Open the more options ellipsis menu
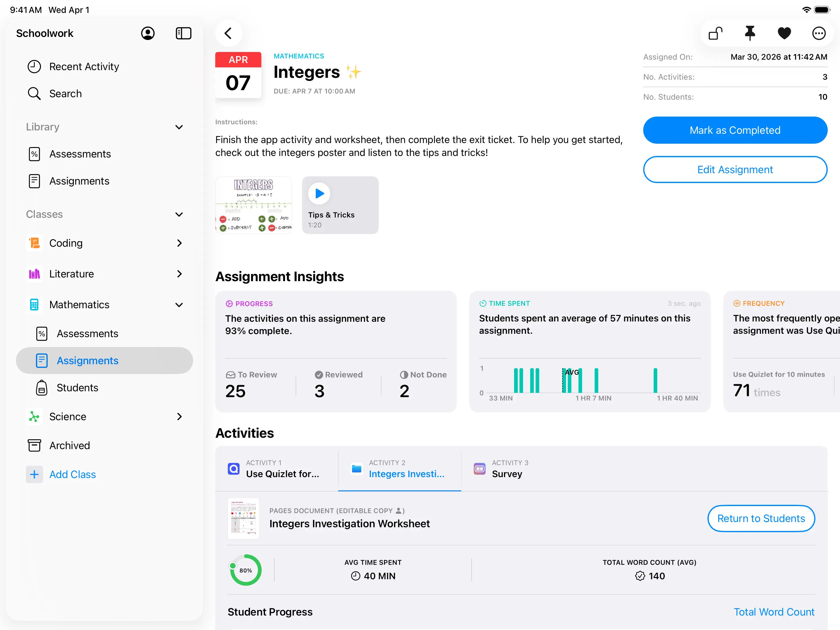The image size is (840, 630). pyautogui.click(x=819, y=34)
